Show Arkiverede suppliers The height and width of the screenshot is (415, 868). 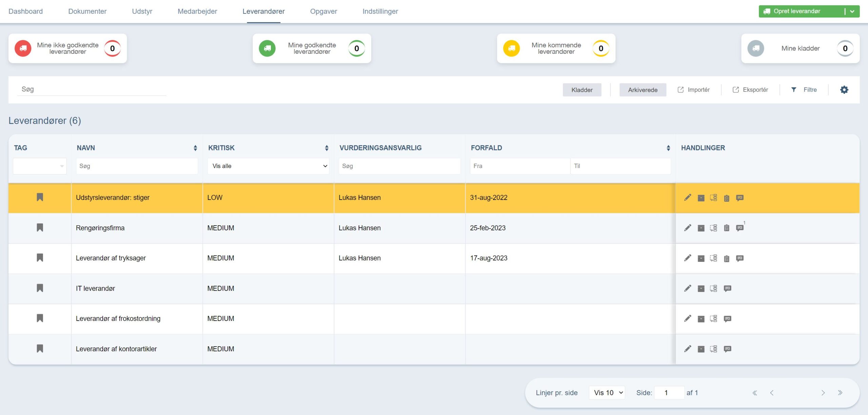(643, 90)
